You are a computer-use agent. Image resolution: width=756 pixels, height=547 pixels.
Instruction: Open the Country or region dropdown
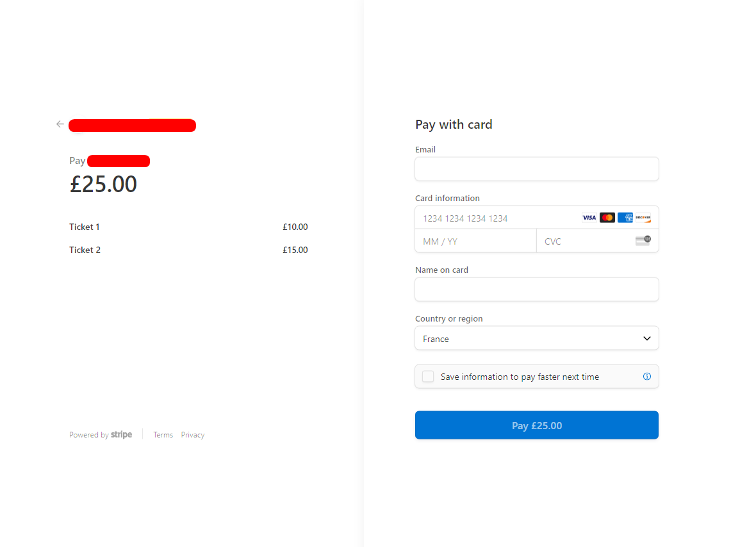(537, 338)
